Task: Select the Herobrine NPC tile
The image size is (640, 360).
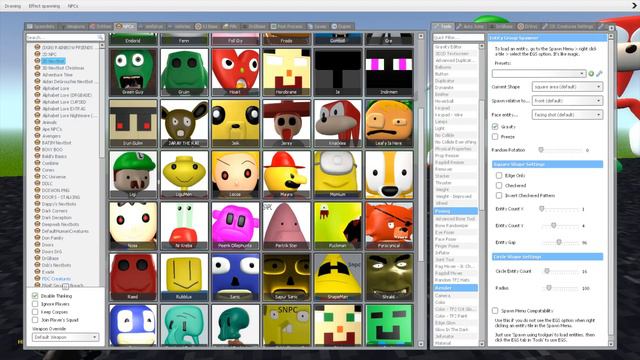Action: (287, 72)
